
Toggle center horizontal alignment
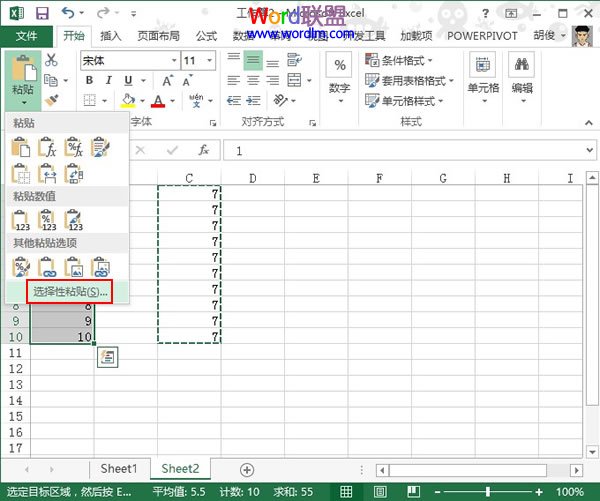(x=253, y=80)
